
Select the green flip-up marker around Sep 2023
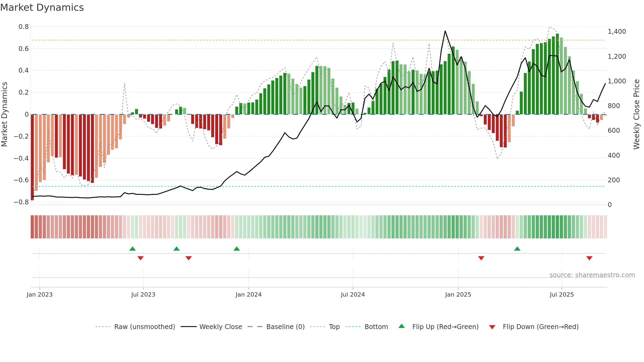tap(177, 249)
